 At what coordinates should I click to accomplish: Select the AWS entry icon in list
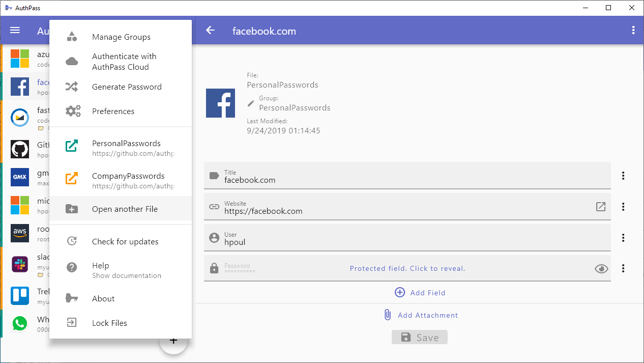(x=20, y=233)
